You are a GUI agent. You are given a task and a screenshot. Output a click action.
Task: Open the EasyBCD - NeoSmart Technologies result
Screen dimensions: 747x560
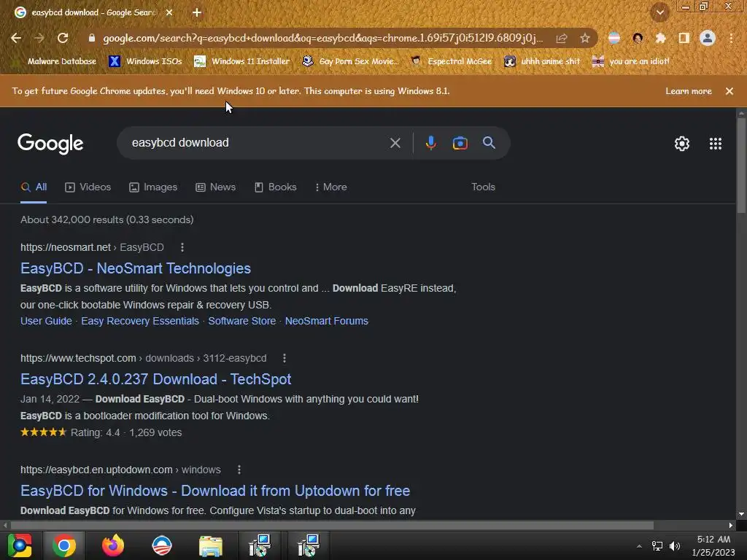point(135,268)
